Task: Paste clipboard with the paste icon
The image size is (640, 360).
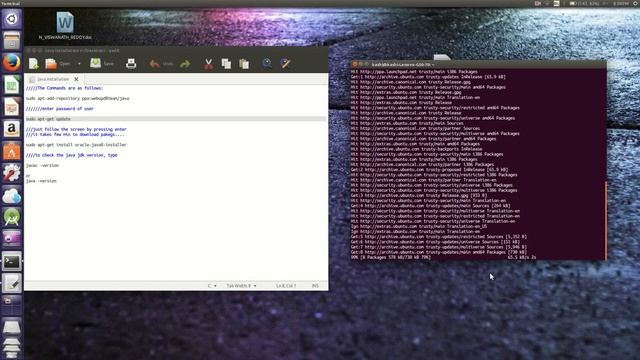Action: [244, 64]
